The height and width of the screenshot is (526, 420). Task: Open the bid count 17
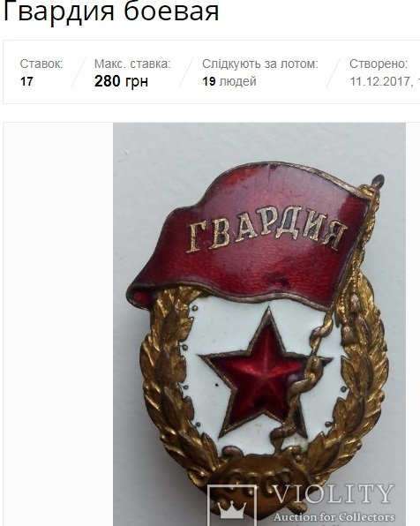point(26,81)
